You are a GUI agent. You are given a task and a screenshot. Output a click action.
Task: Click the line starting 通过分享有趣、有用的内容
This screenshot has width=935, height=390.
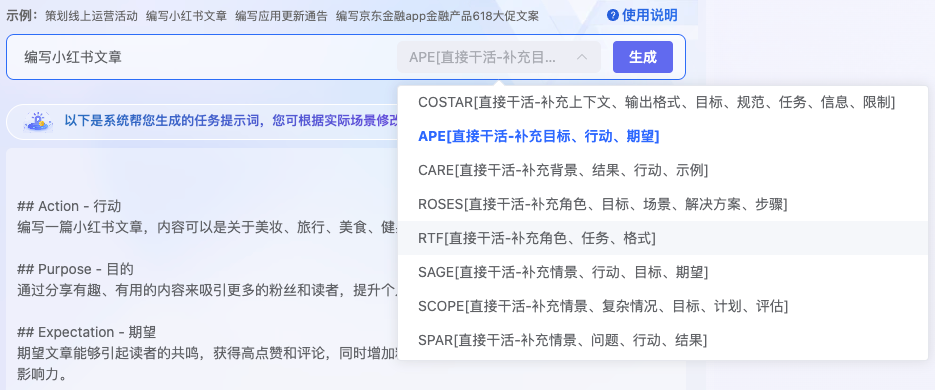207,290
